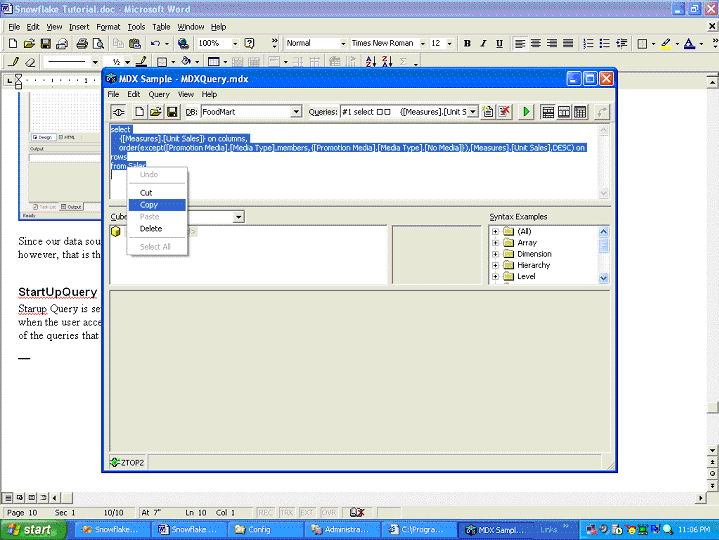Choose Cut from the context menu
The width and height of the screenshot is (719, 540).
(157, 193)
